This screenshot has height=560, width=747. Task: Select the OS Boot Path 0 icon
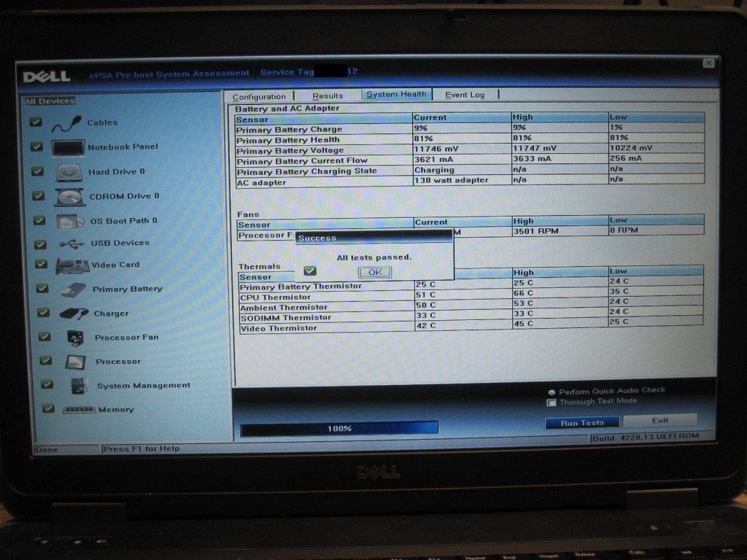coord(70,222)
